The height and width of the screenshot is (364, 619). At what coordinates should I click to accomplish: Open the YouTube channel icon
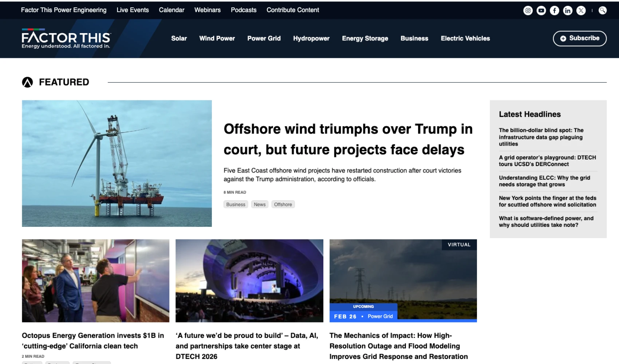(x=541, y=10)
